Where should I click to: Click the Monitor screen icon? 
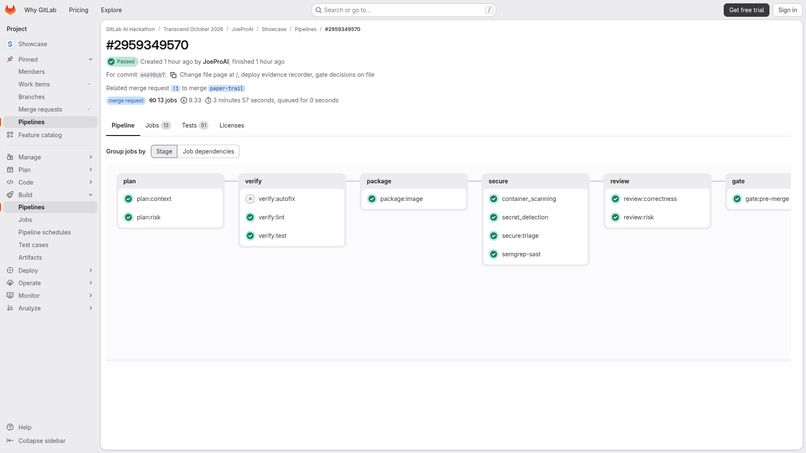10,296
